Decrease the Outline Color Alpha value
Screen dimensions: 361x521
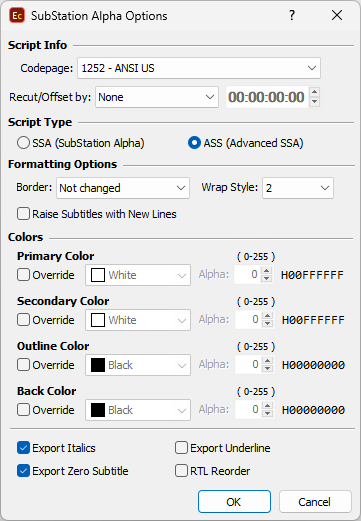click(x=267, y=369)
